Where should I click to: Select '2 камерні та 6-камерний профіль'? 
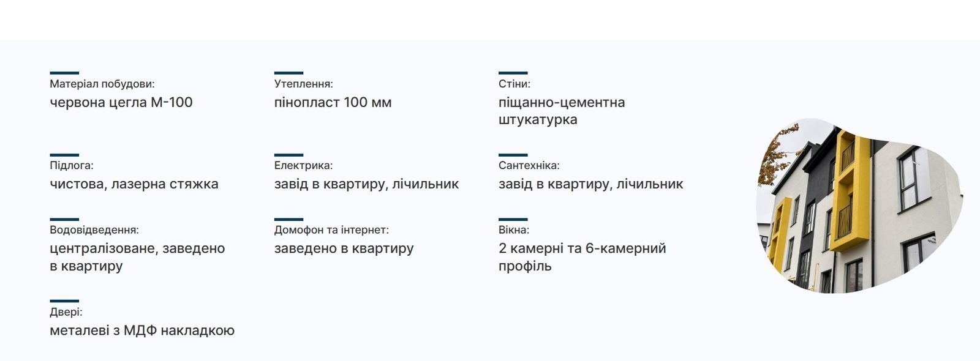click(x=582, y=257)
